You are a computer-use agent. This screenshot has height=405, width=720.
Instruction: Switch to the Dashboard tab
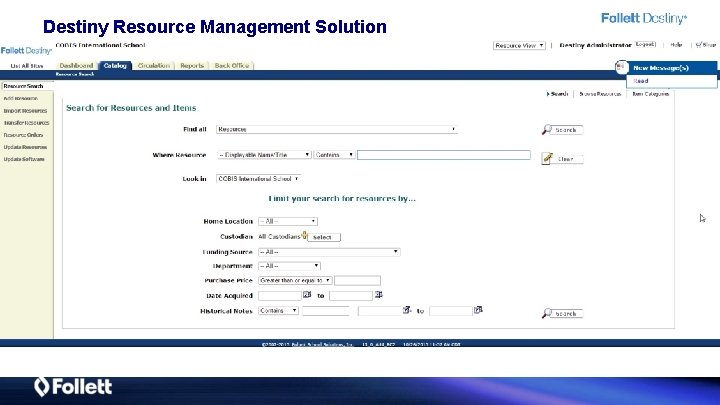[76, 66]
